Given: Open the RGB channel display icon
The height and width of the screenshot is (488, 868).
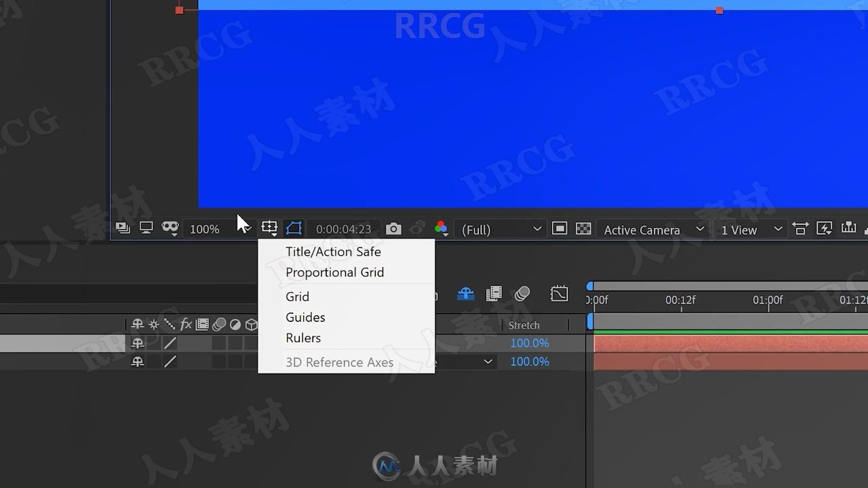Looking at the screenshot, I should 441,229.
